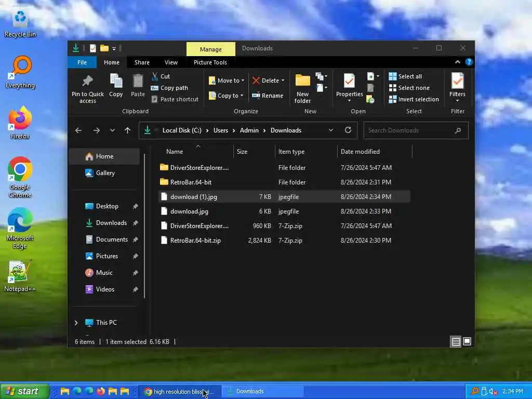Switch to large icons view
The width and height of the screenshot is (532, 399).
tap(467, 342)
